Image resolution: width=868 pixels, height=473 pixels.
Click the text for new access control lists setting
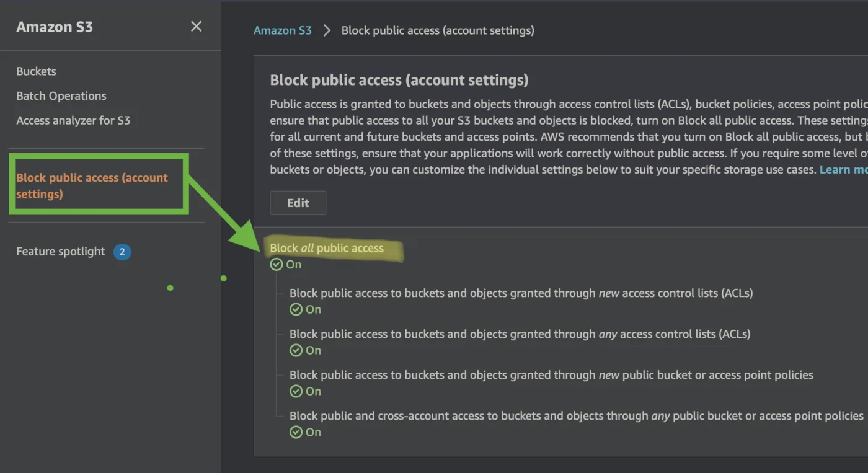tap(521, 293)
